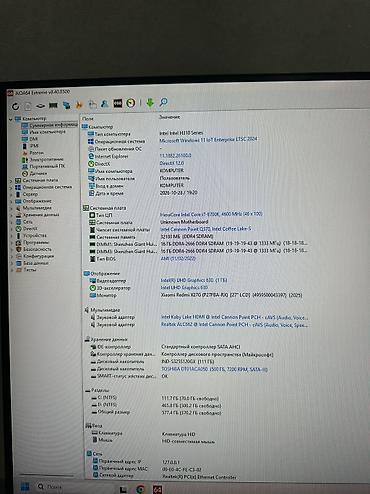Select the C: (NTFS) partition row

pyautogui.click(x=155, y=398)
